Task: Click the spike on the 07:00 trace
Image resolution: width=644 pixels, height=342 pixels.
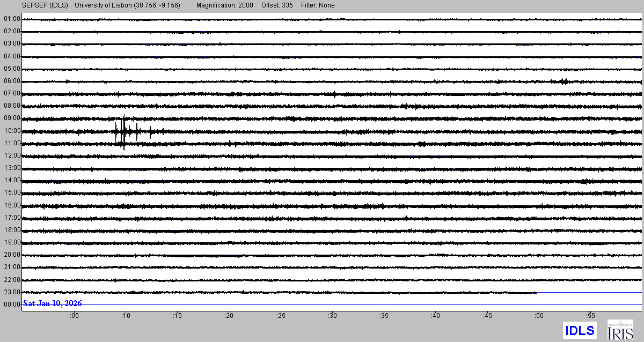Action: 334,94
